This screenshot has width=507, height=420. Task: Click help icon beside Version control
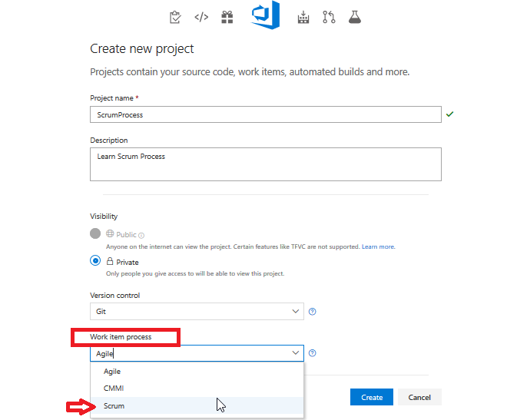(313, 312)
